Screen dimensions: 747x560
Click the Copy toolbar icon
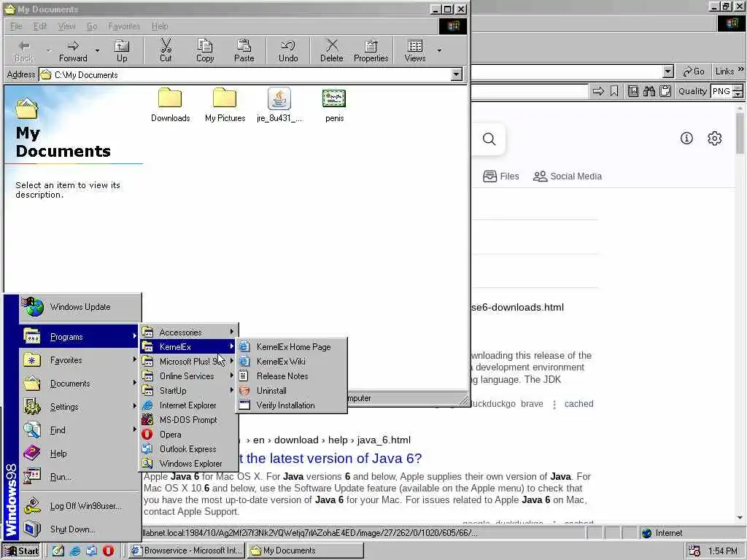[205, 50]
